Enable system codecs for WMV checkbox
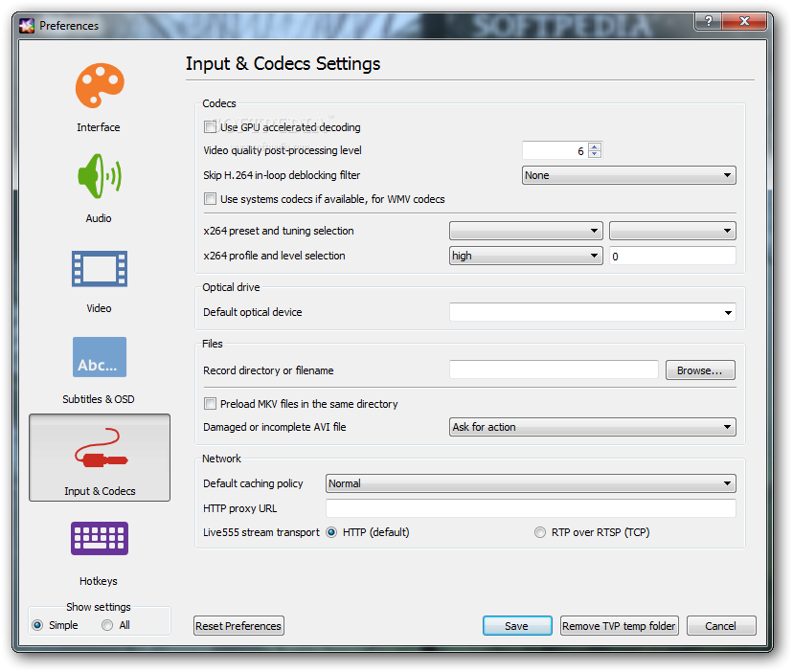 (x=210, y=199)
